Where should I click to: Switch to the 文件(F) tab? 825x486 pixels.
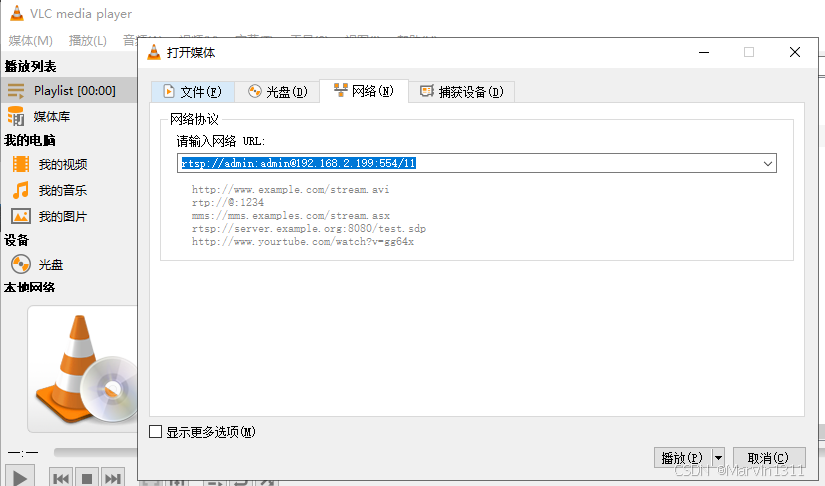[193, 92]
